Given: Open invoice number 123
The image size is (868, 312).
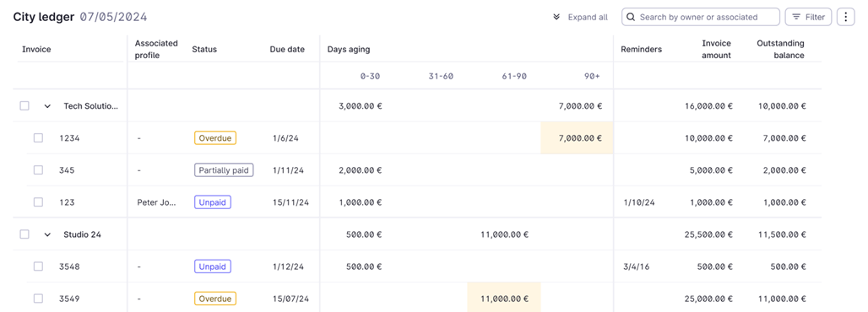Looking at the screenshot, I should 67,202.
